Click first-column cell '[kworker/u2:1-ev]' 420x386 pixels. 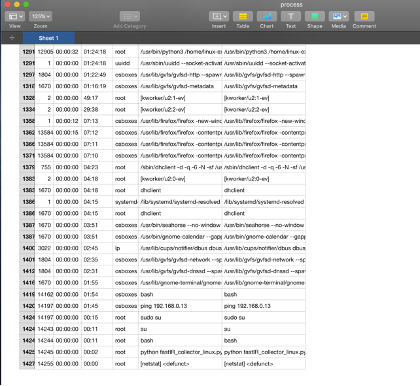pos(180,98)
